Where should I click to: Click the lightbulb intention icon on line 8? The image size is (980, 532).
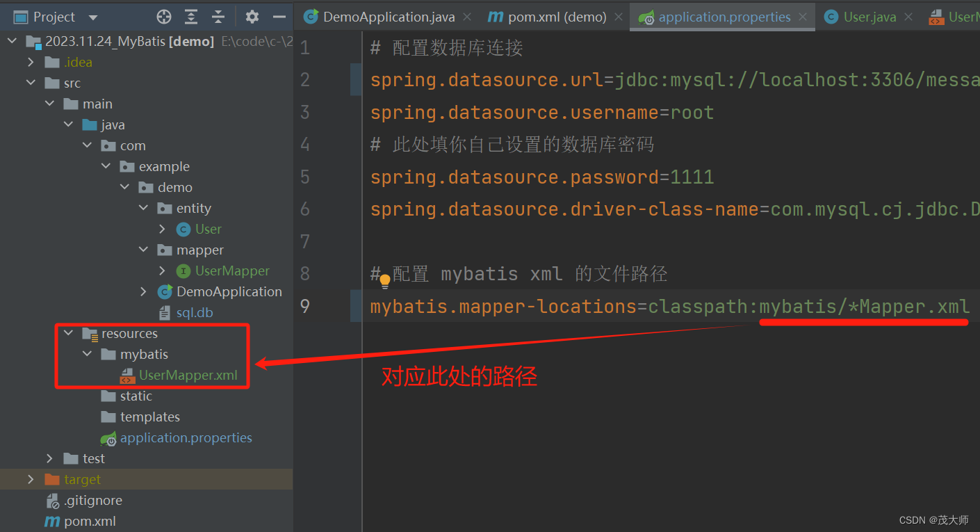click(x=383, y=281)
